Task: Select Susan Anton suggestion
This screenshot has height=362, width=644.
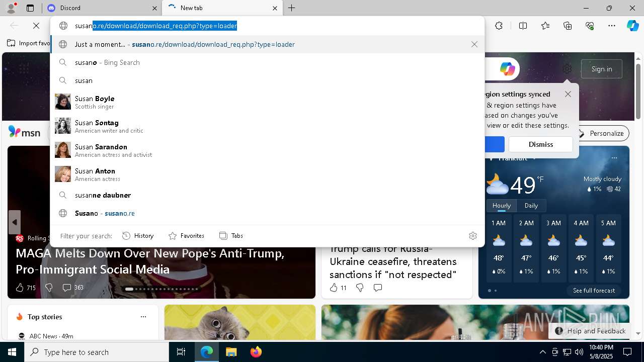Action: 267,174
